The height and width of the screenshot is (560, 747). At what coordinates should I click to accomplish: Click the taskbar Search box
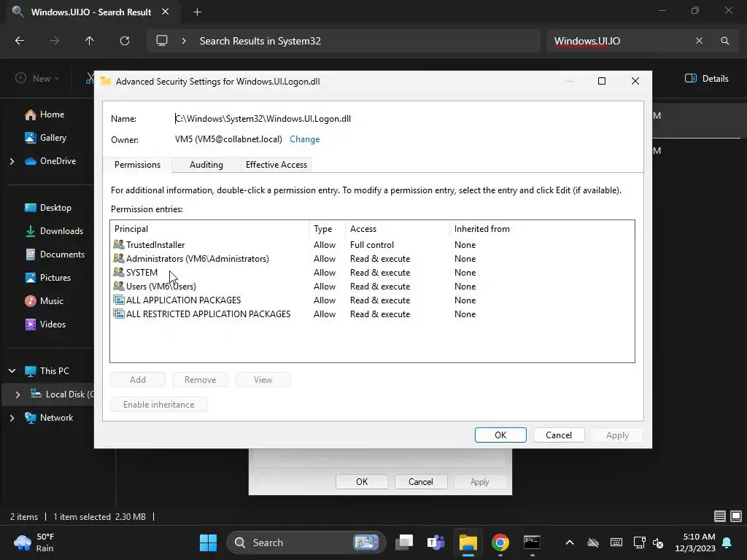[306, 542]
